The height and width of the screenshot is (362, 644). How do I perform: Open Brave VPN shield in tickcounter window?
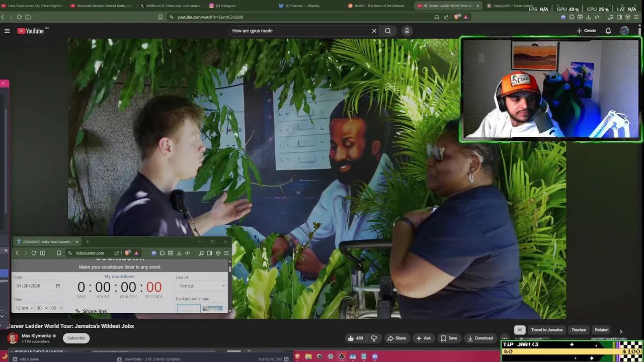coord(218,253)
